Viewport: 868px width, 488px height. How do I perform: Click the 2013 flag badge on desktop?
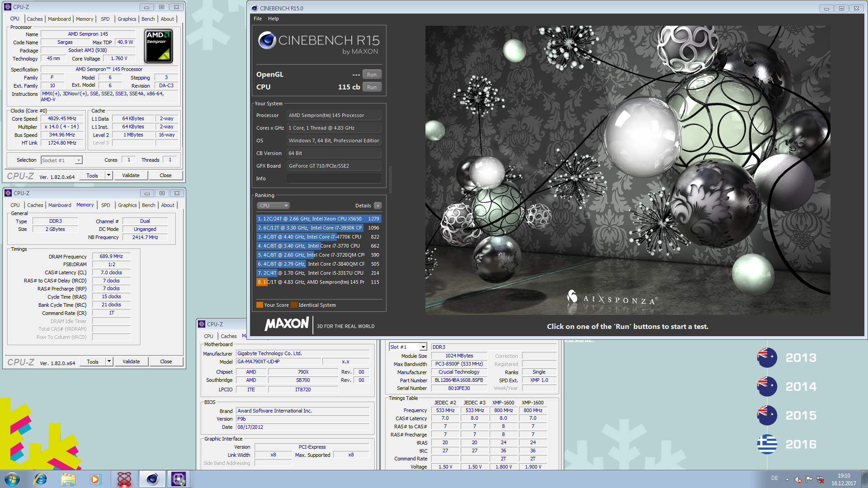(767, 357)
